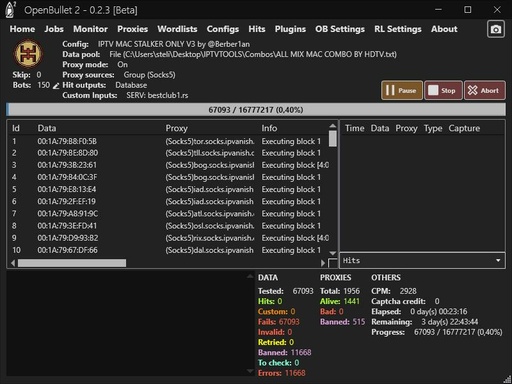The image size is (512, 384).
Task: Open the Wordlists page
Action: (177, 29)
